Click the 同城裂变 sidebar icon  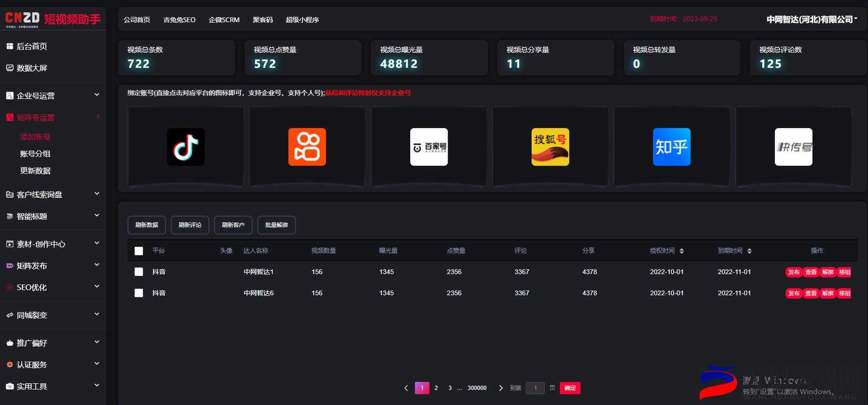click(x=10, y=315)
